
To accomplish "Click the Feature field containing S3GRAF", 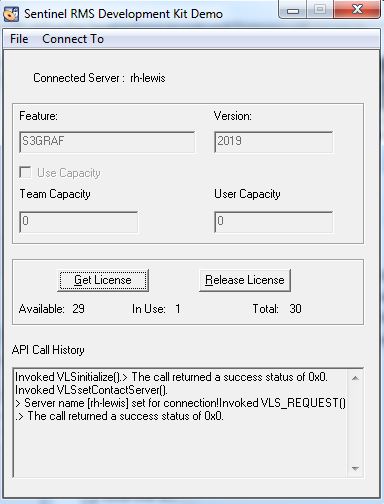I will [107, 142].
